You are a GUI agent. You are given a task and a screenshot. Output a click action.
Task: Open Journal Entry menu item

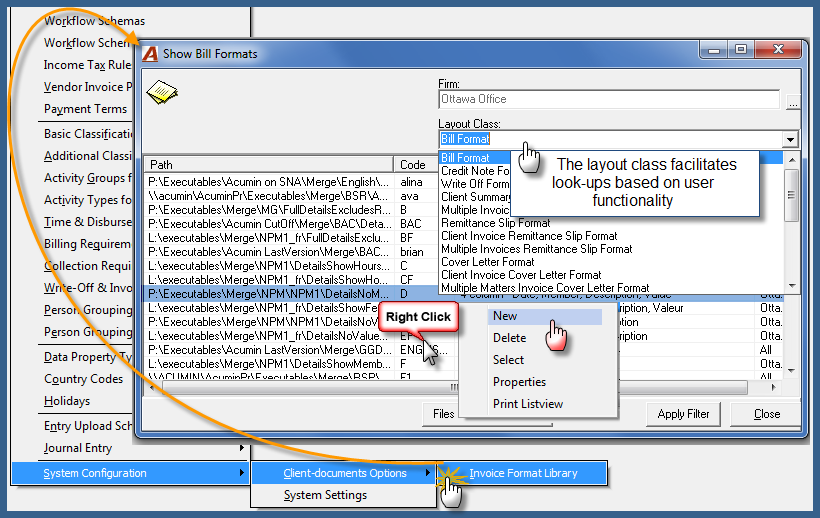78,448
